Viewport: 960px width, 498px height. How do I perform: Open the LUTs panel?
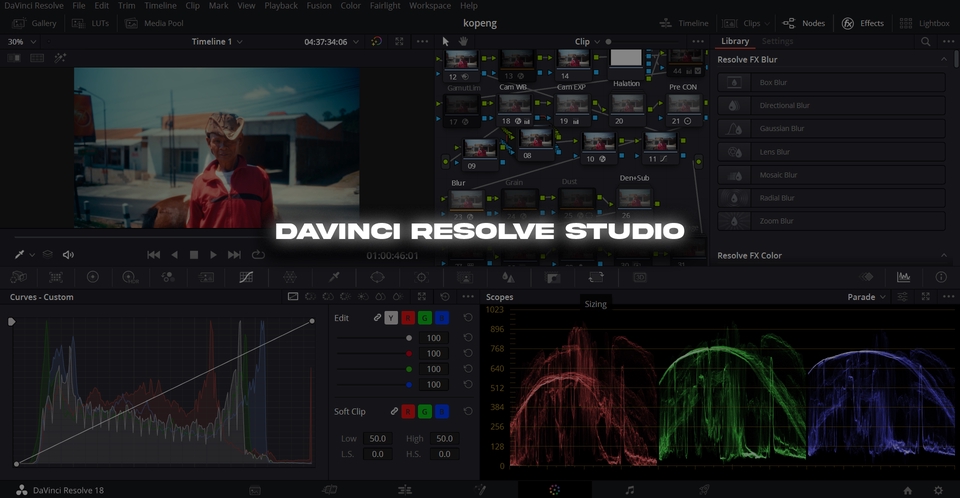(91, 23)
